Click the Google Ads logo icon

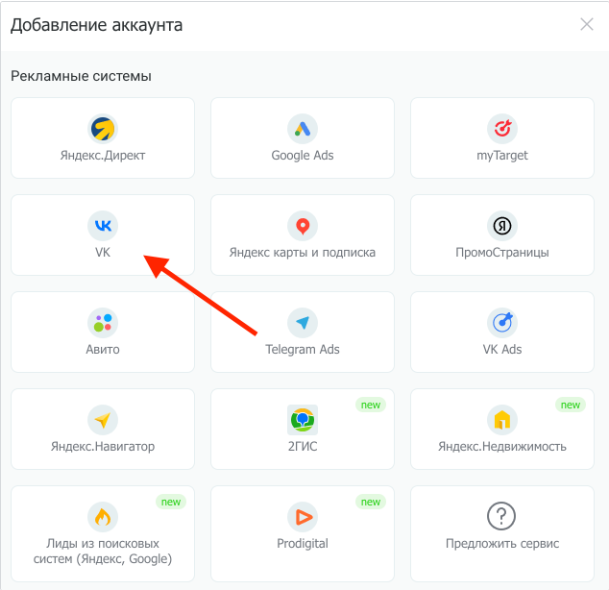point(302,129)
